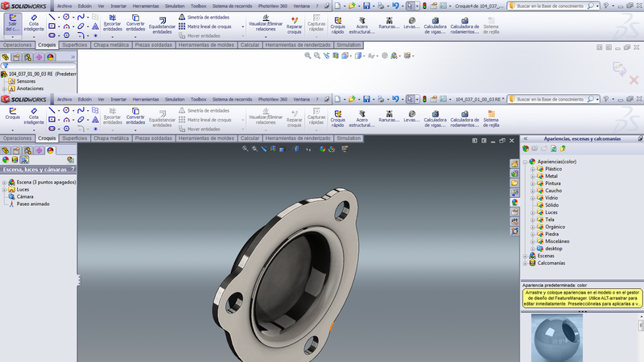Select Cota inteligente in the lower window
644x362 pixels.
[34, 117]
